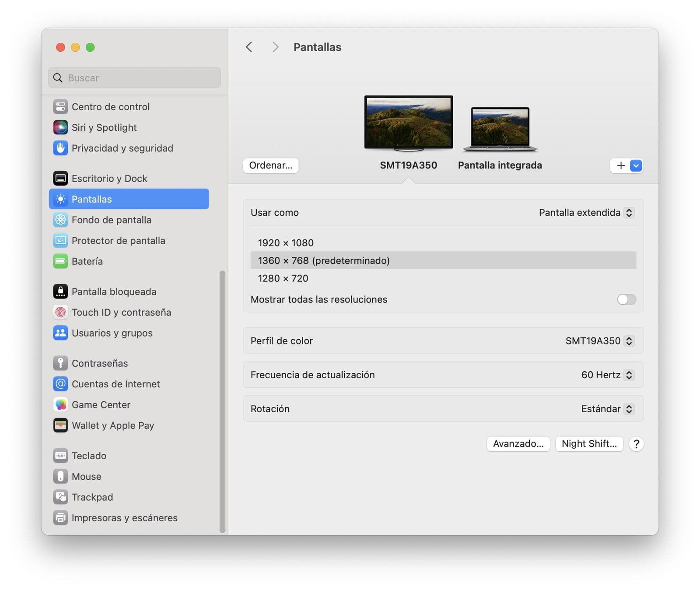Click Touch ID fingerprint icon

60,312
